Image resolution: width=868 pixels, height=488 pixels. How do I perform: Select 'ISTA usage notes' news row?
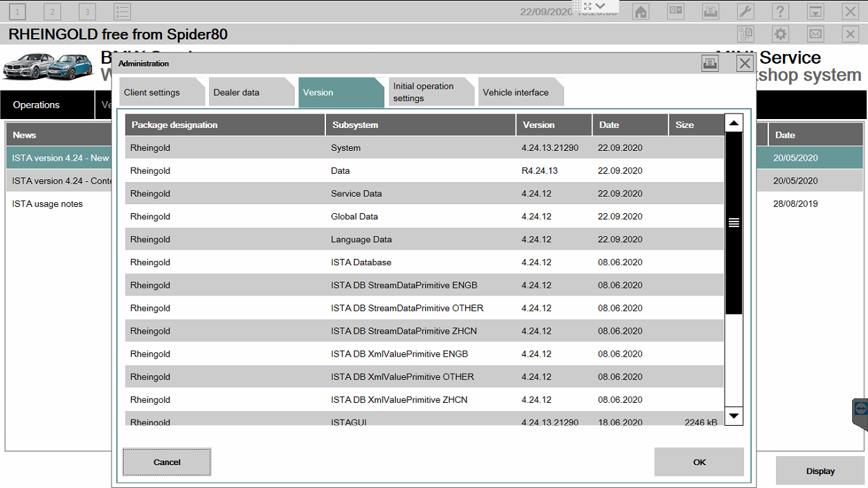(x=59, y=204)
